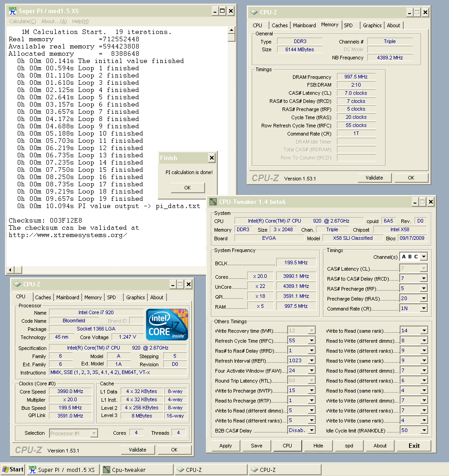
Task: Open Mainboard tab in the processor CPU-Z window
Action: (68, 297)
